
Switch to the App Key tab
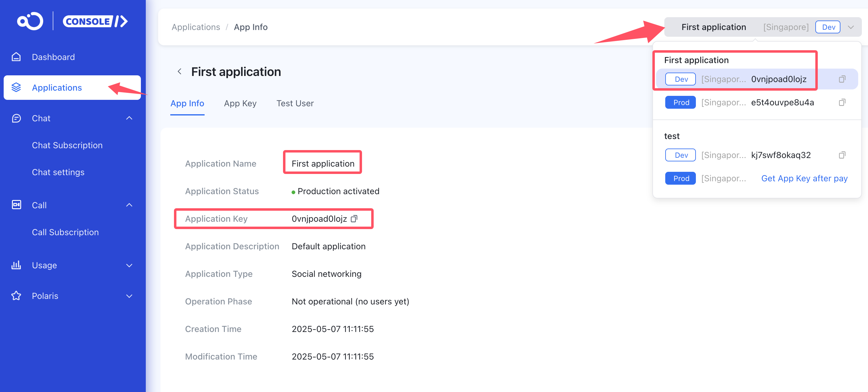[x=240, y=104]
